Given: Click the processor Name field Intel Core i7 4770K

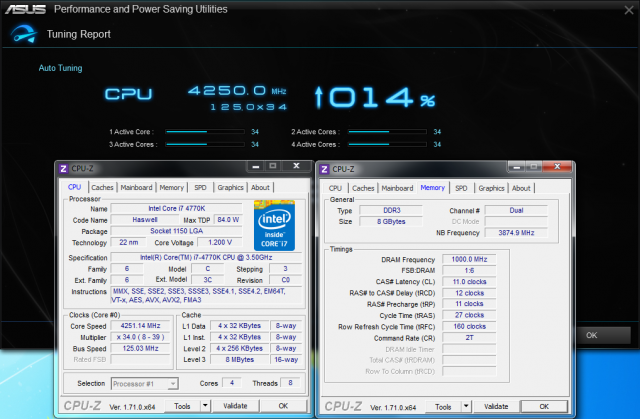Looking at the screenshot, I should [176, 208].
